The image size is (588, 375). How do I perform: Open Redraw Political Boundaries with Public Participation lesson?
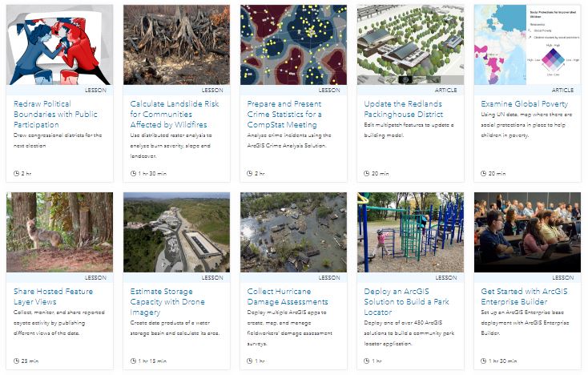coord(55,115)
